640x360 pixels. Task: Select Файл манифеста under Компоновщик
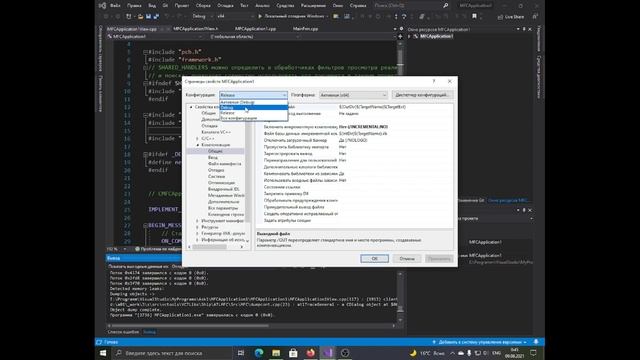click(224, 164)
